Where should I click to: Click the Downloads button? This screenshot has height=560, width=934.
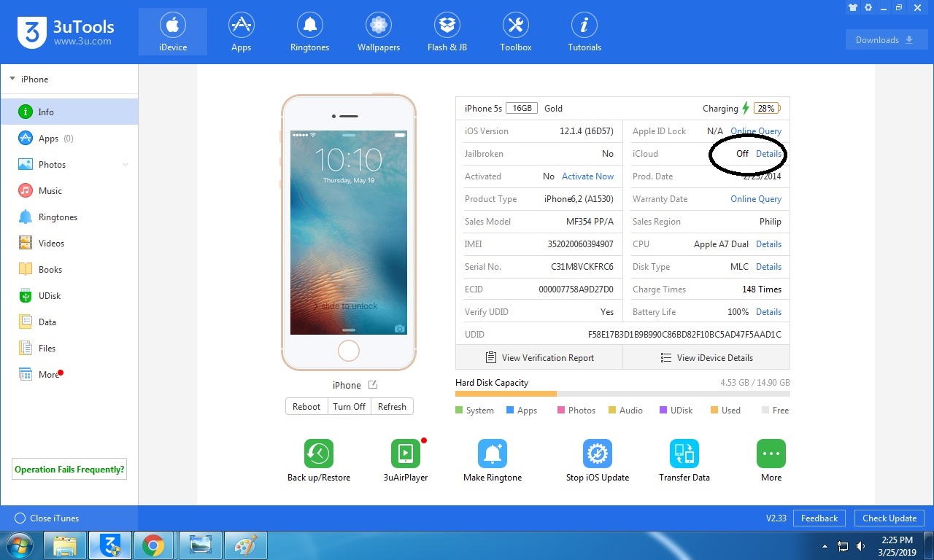click(887, 40)
